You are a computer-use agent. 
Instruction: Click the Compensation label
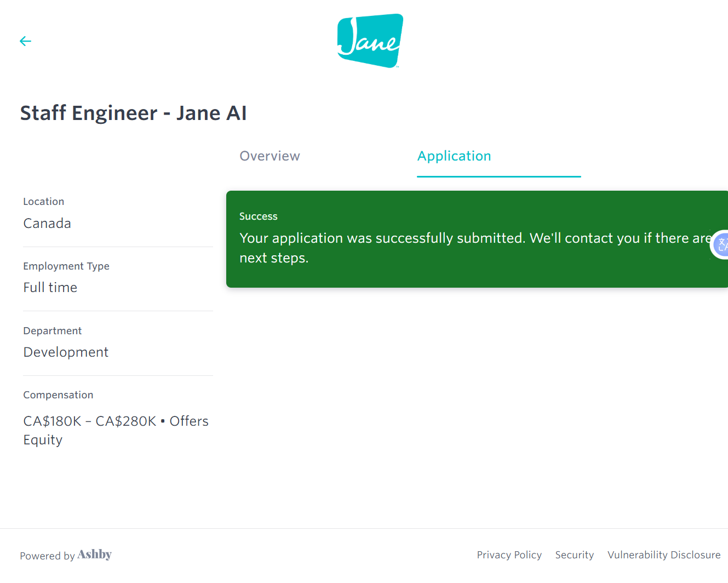(58, 395)
